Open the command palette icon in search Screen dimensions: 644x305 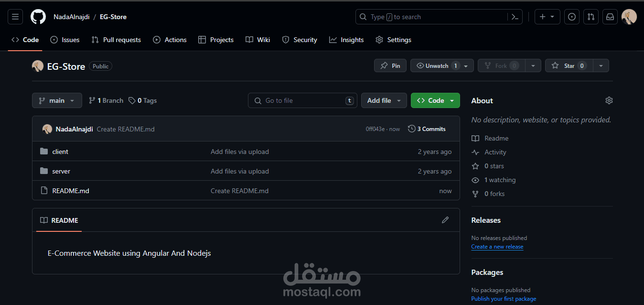click(515, 17)
